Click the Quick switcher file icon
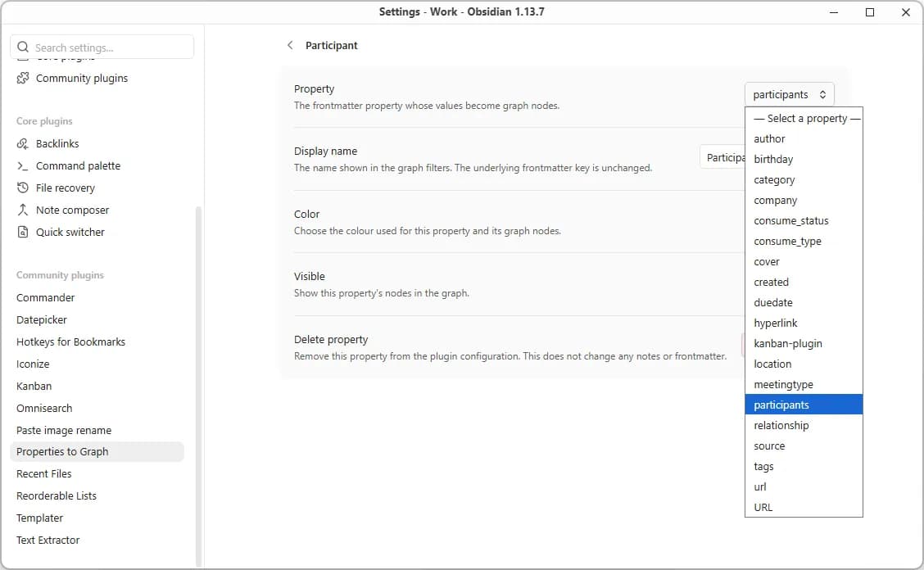This screenshot has height=570, width=924. click(22, 232)
